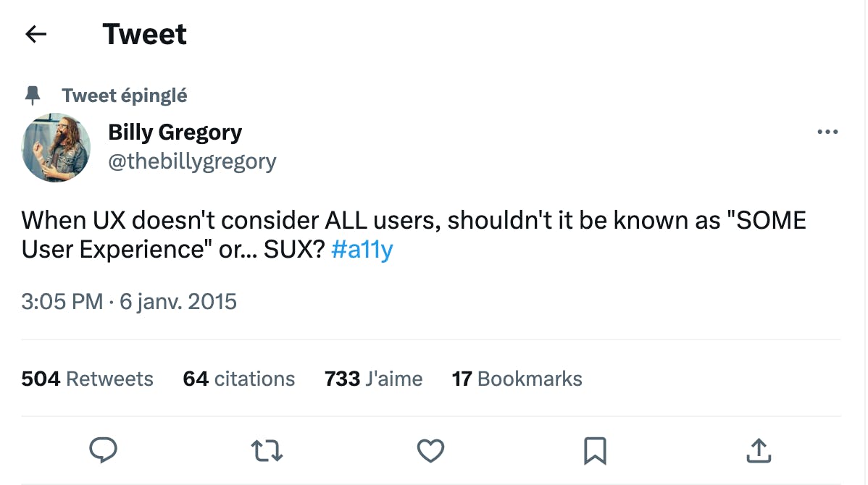View the 504 Retweets list
Viewport: 868px width, 485px height.
87,379
